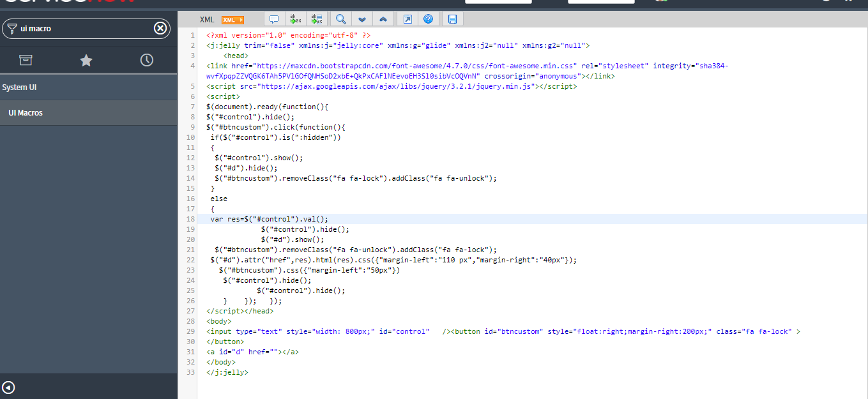This screenshot has height=399, width=868.
Task: Expand the orange XML format dropdown
Action: [x=232, y=19]
